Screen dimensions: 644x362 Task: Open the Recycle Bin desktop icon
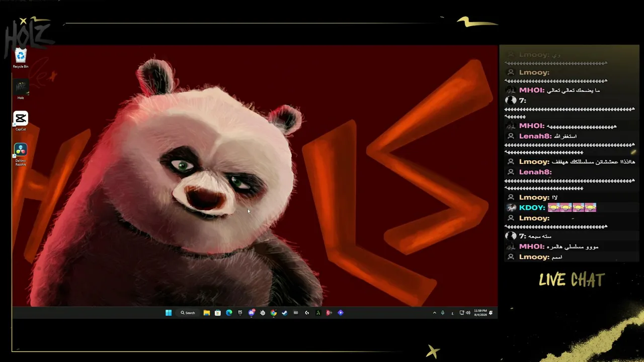[21, 58]
